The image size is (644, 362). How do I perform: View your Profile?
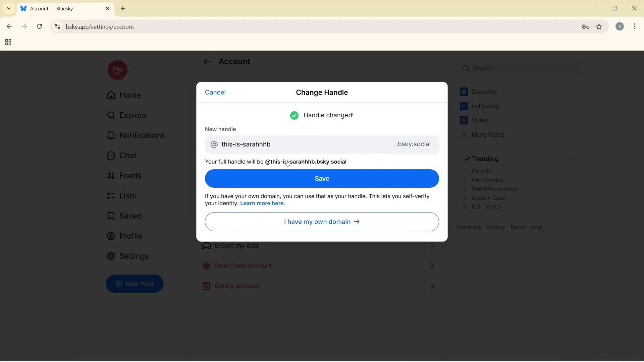(130, 236)
